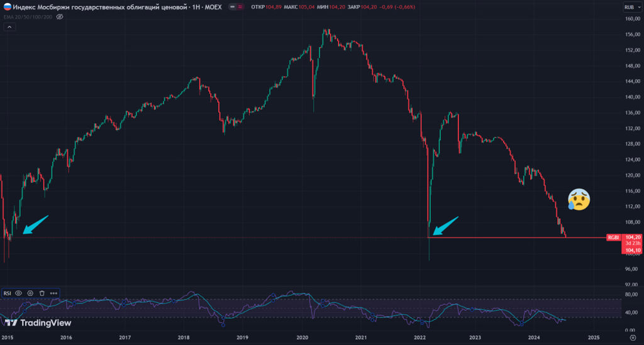The height and width of the screenshot is (345, 644).
Task: Click the RGBI price label on scale
Action: 613,238
